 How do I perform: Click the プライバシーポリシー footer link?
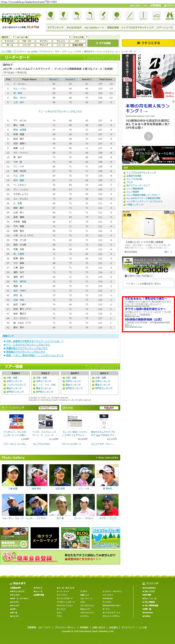(x=65, y=628)
